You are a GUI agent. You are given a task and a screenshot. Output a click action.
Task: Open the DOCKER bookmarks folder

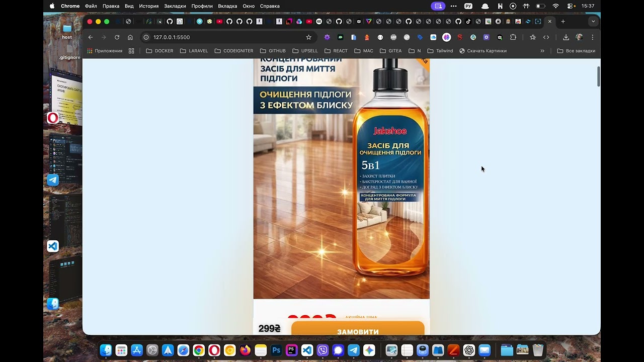pyautogui.click(x=159, y=51)
